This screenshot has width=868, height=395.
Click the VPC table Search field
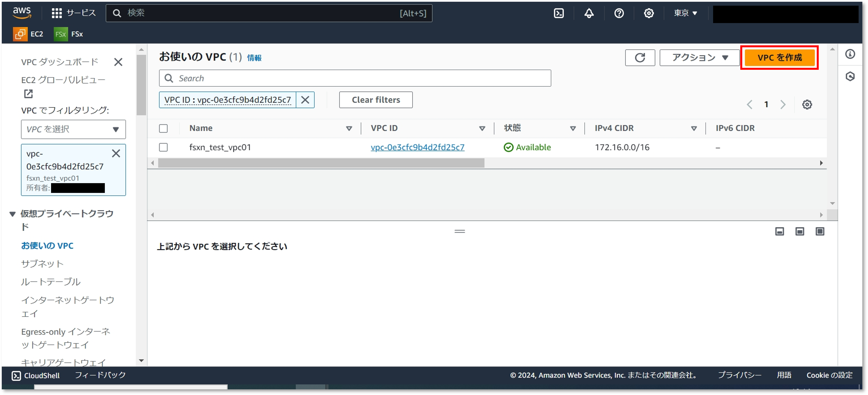click(355, 78)
